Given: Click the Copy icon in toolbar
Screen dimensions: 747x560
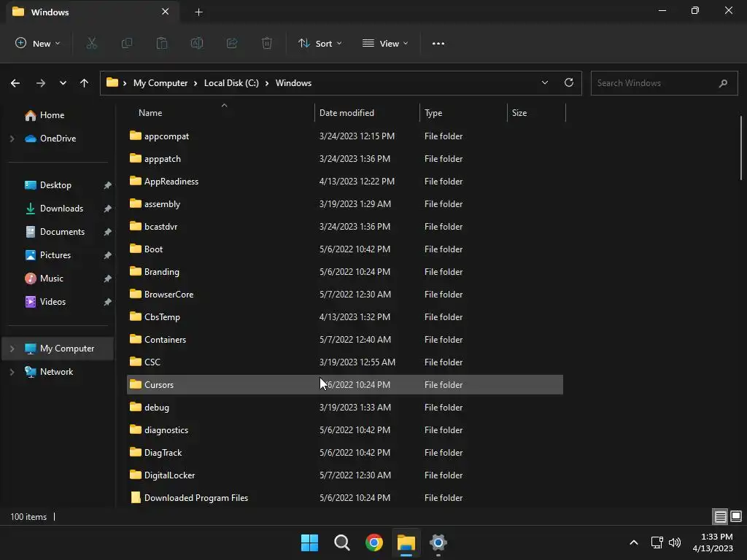Looking at the screenshot, I should coord(127,43).
